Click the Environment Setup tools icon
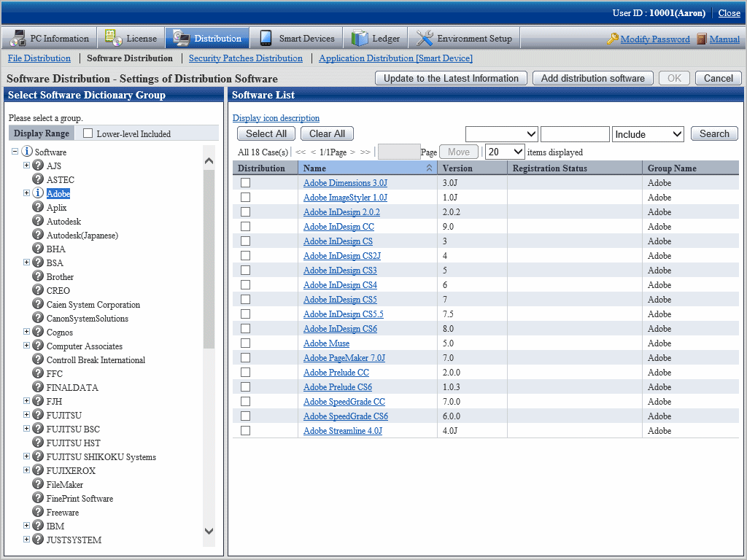Viewport: 747px width, 560px height. click(424, 38)
